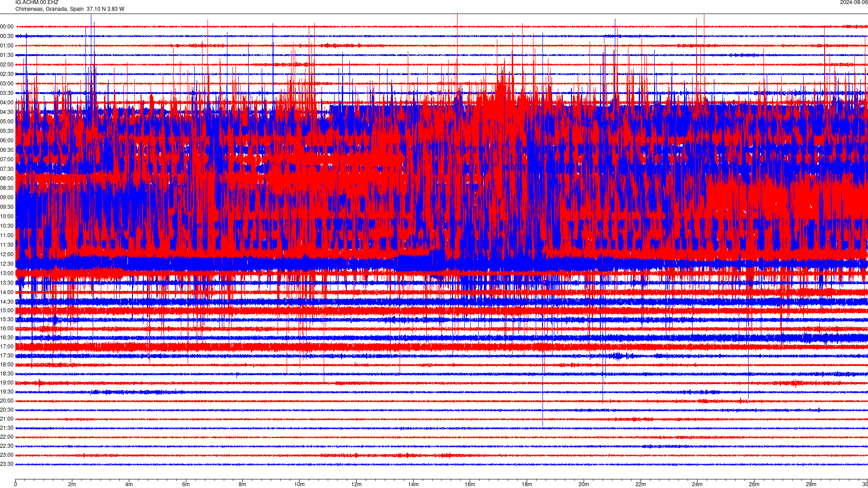The height and width of the screenshot is (488, 868).
Task: Select the station code IG.ACHM.00.EHZ
Action: tap(37, 2)
